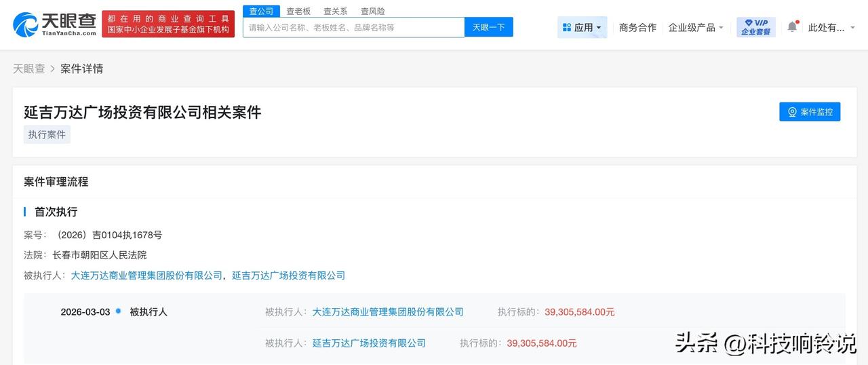The width and height of the screenshot is (868, 365).
Task: Open the notification bell icon
Action: [x=792, y=27]
